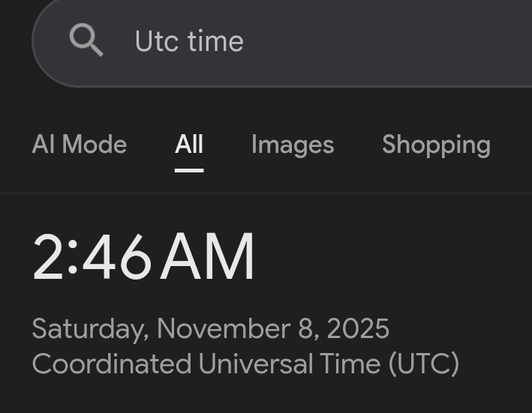The image size is (532, 413).
Task: Click the hour digit "2" in the time
Action: 48,258
